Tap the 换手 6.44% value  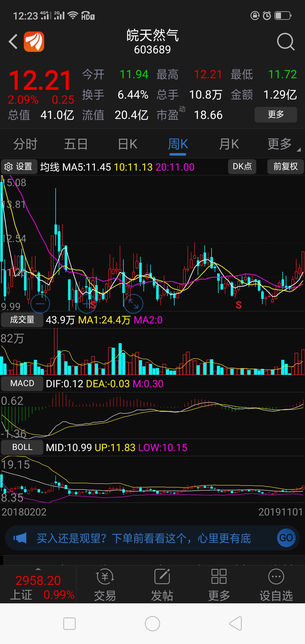(133, 95)
